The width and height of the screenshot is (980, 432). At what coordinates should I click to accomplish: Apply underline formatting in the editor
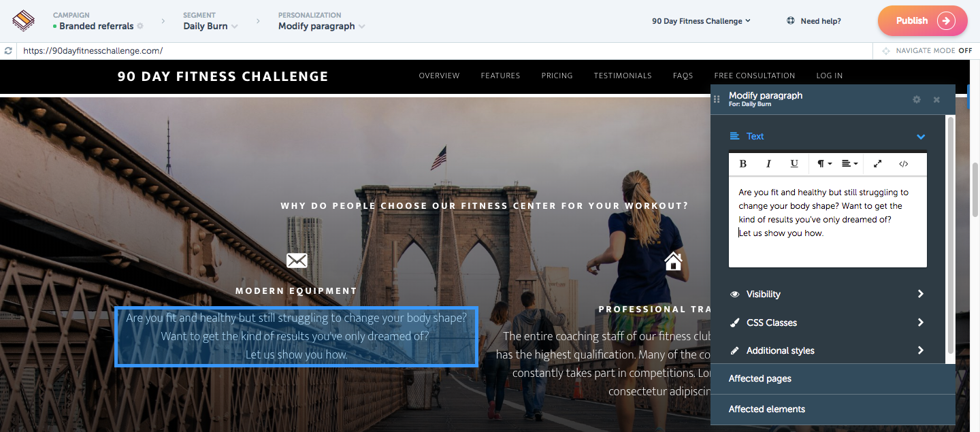coord(794,164)
